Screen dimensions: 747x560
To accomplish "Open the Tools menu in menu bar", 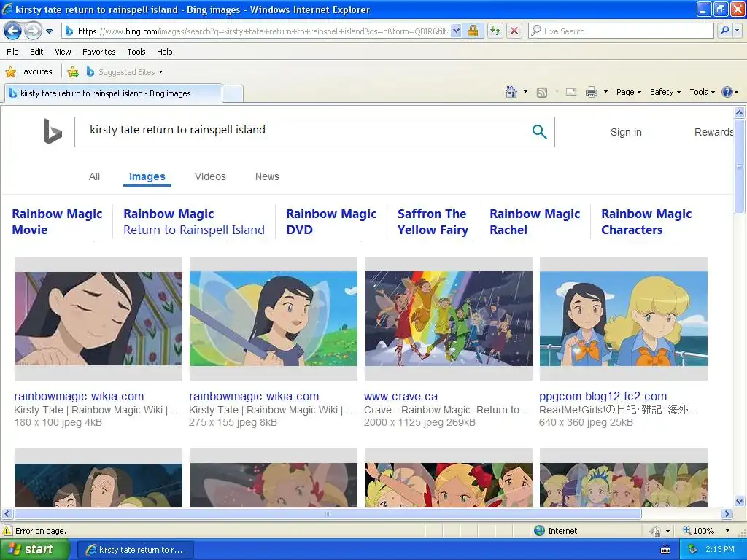I will pos(136,52).
